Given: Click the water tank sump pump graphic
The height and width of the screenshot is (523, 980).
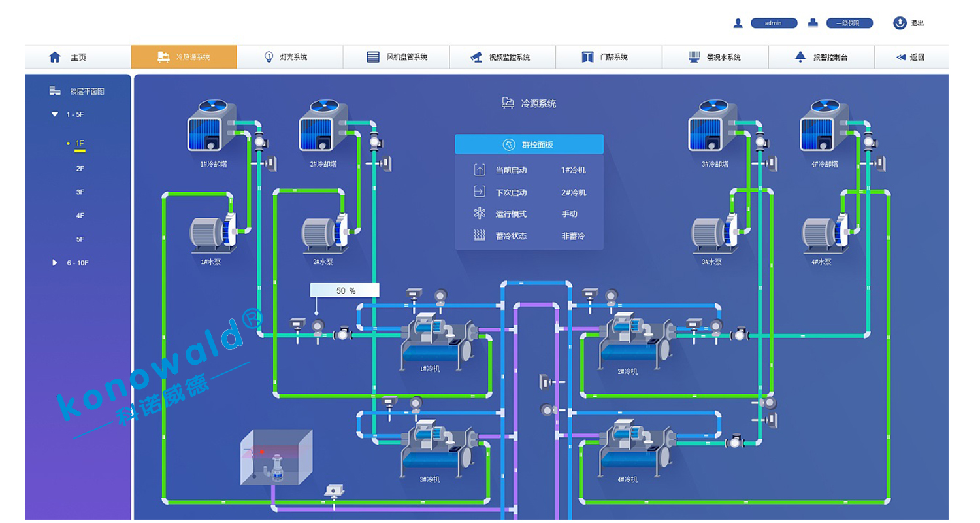Looking at the screenshot, I should click(276, 459).
